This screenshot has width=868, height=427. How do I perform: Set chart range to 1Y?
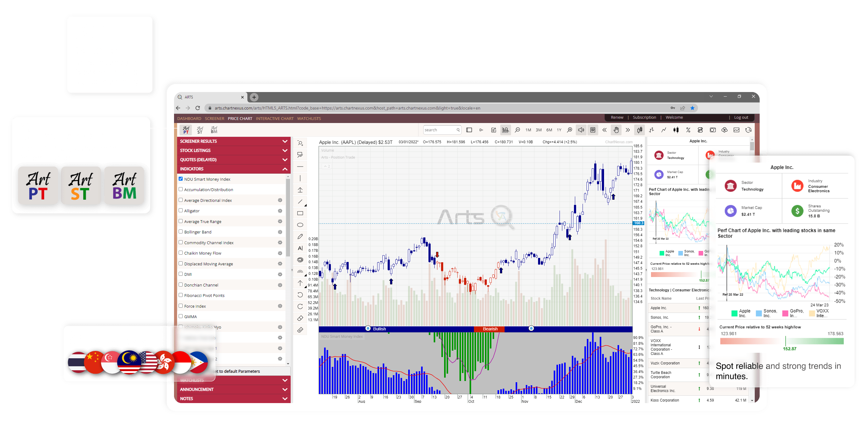559,130
